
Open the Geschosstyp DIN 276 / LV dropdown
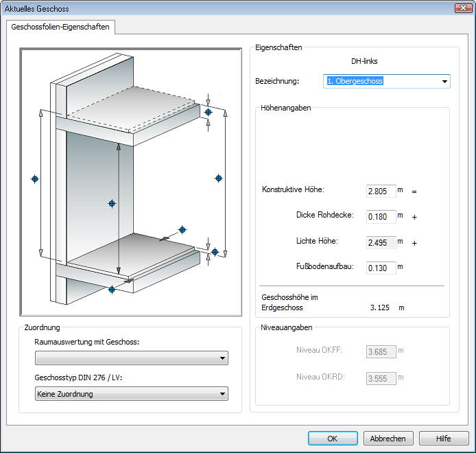pyautogui.click(x=132, y=394)
